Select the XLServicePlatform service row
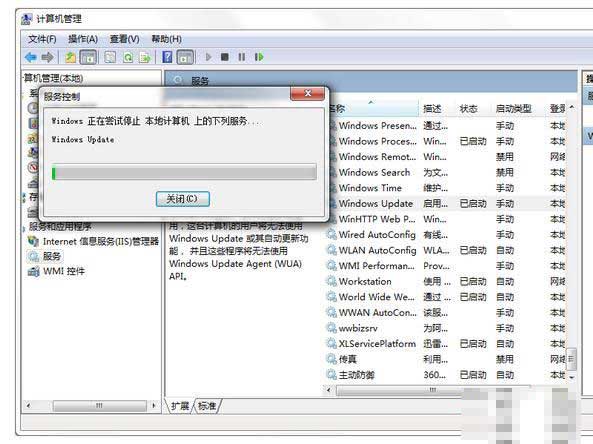Screen dimensions: 593x444 click(446, 344)
